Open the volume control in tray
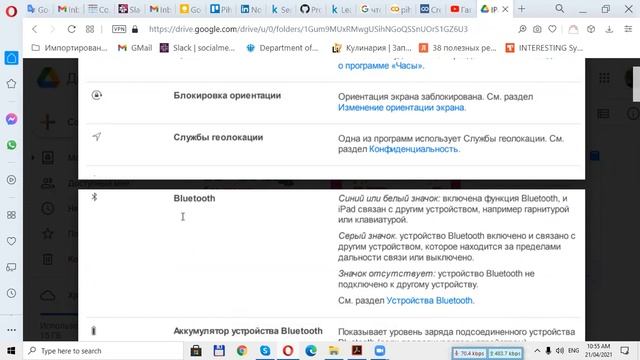Viewport: 640px width, 360px height. (560, 351)
